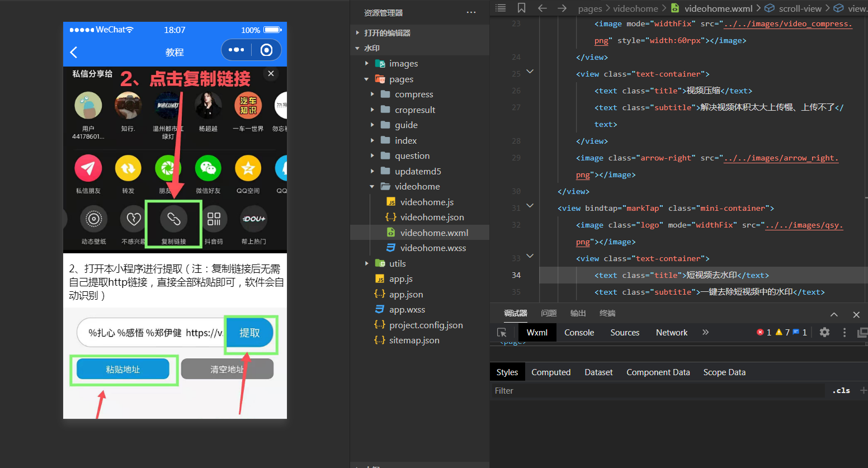Toggle the .cls class editor
The image size is (868, 468).
coord(841,390)
